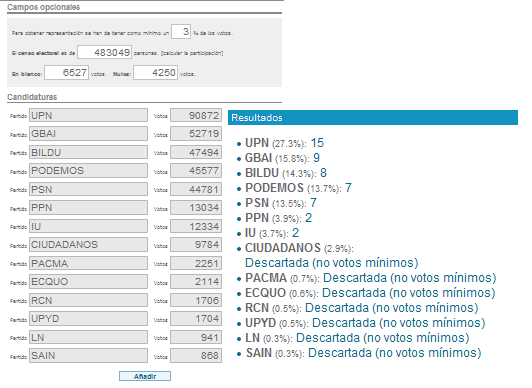Select the CIUDADANOS party name field
Image resolution: width=532 pixels, height=388 pixels.
tap(88, 245)
